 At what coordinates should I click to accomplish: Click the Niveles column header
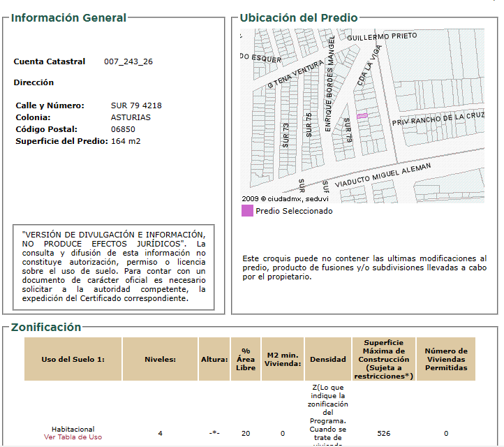click(x=160, y=359)
